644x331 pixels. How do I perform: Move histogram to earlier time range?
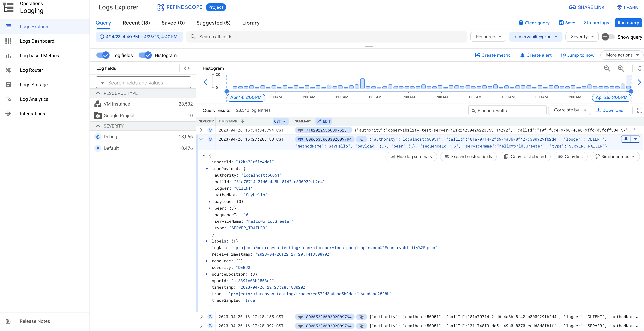[x=206, y=82]
